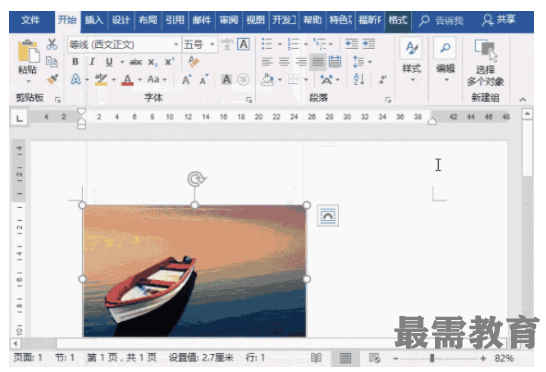Open the Editing search button
This screenshot has width=546, height=372.
coord(445,59)
